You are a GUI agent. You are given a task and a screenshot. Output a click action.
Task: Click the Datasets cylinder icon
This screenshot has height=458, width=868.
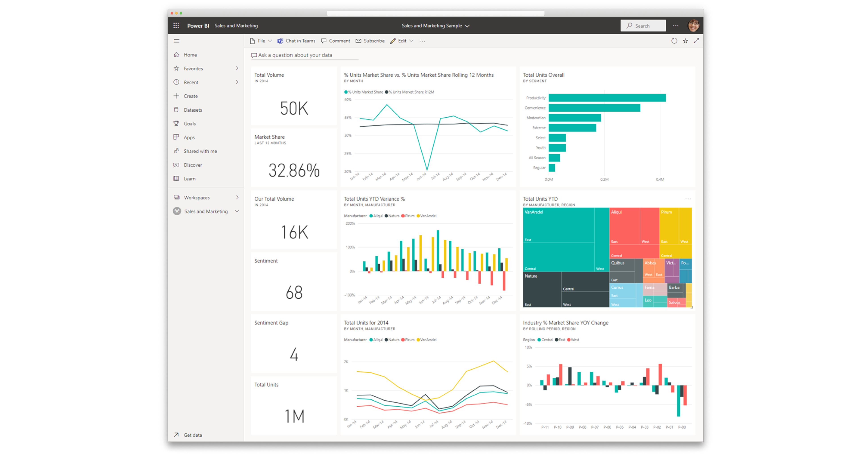tap(176, 110)
